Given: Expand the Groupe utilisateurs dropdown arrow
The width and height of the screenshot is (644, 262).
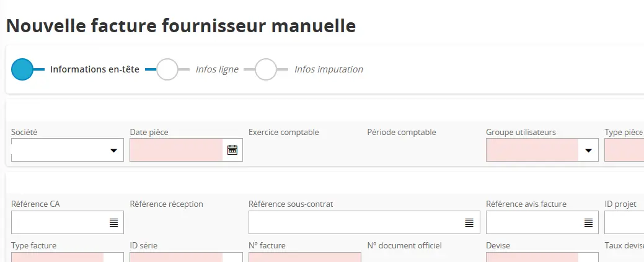Looking at the screenshot, I should pyautogui.click(x=588, y=151).
